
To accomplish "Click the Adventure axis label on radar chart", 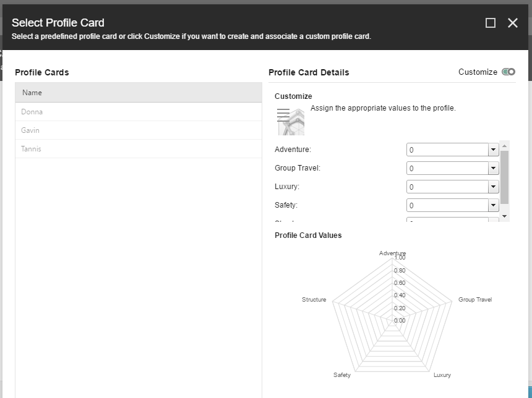I will [x=392, y=253].
